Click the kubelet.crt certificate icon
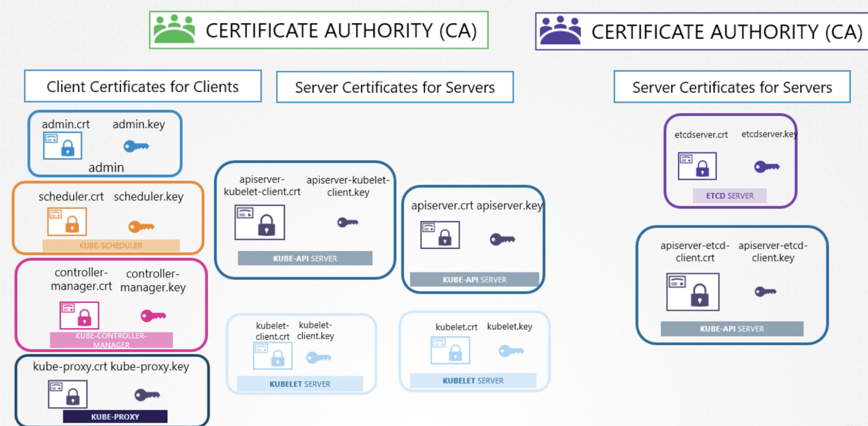The width and height of the screenshot is (868, 426). point(450,350)
